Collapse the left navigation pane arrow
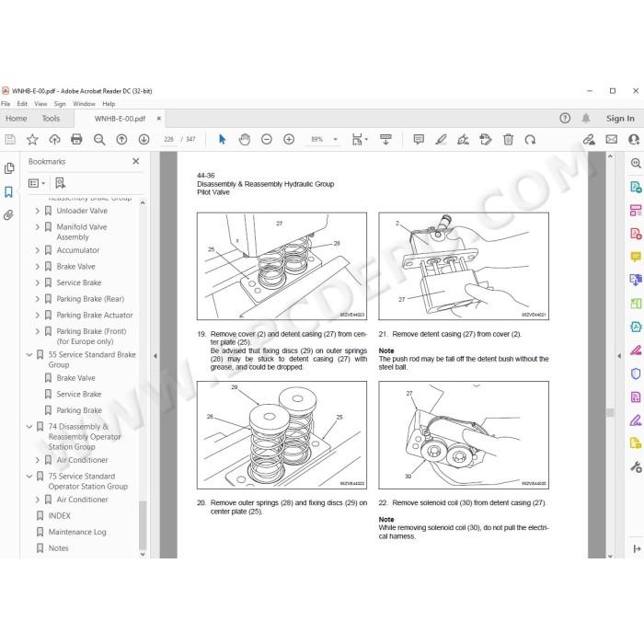The width and height of the screenshot is (644, 644). [155, 356]
